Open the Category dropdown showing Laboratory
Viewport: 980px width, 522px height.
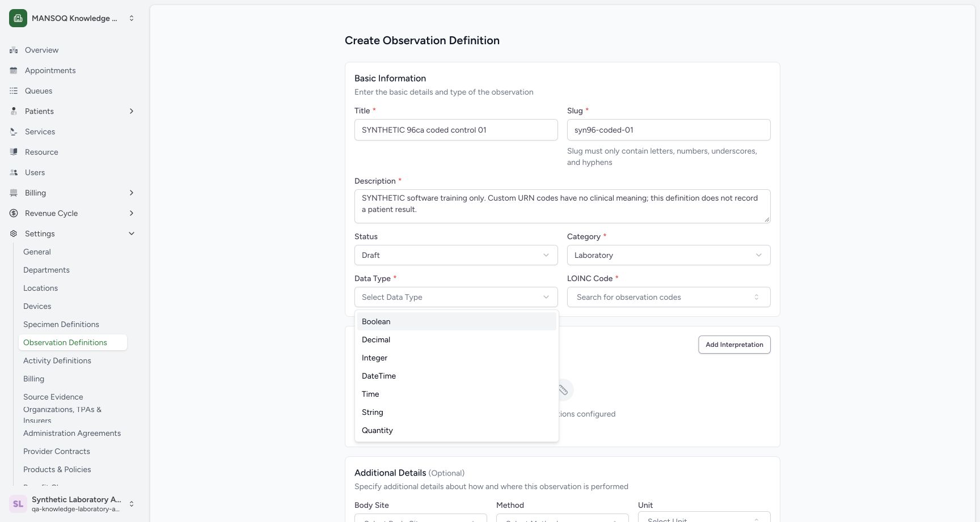coord(669,255)
